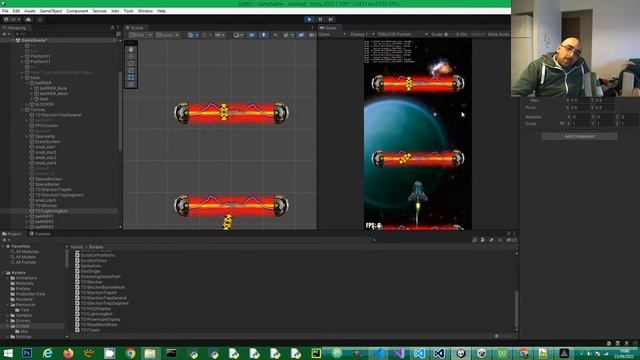The width and height of the screenshot is (640, 360).
Task: Select the Transform tool in Scene overlay
Action: pos(131,84)
